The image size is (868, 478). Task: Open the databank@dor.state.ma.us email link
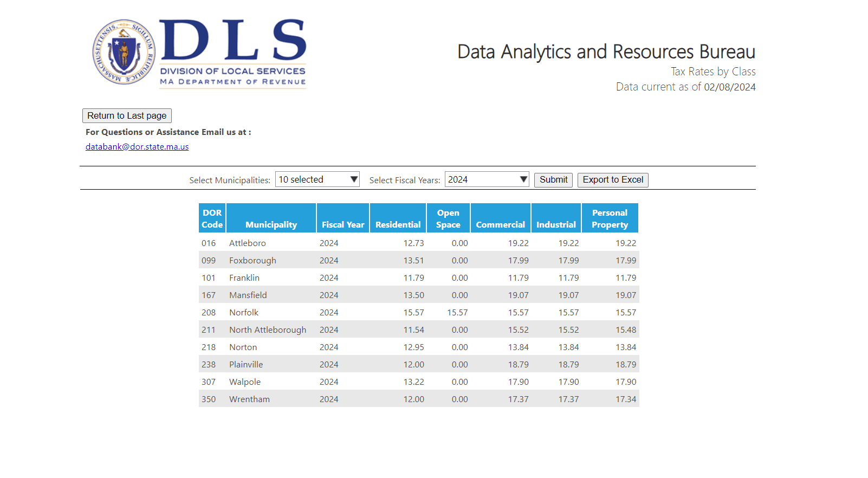coord(137,147)
